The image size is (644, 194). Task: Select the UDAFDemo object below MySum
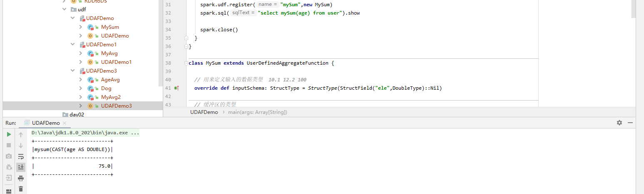pyautogui.click(x=115, y=36)
